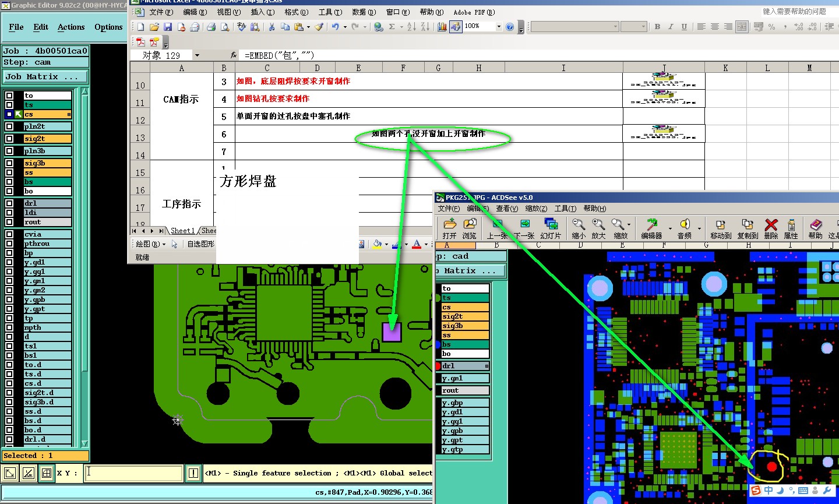Toggle checkbox for 'rout' layer

pyautogui.click(x=9, y=222)
